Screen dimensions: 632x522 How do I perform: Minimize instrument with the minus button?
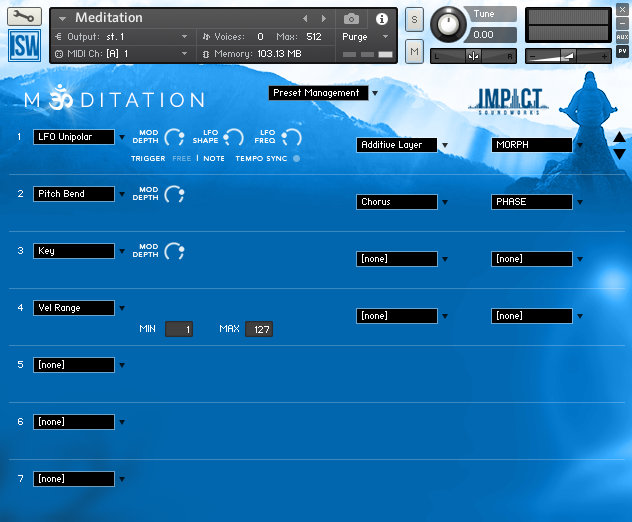pos(622,23)
